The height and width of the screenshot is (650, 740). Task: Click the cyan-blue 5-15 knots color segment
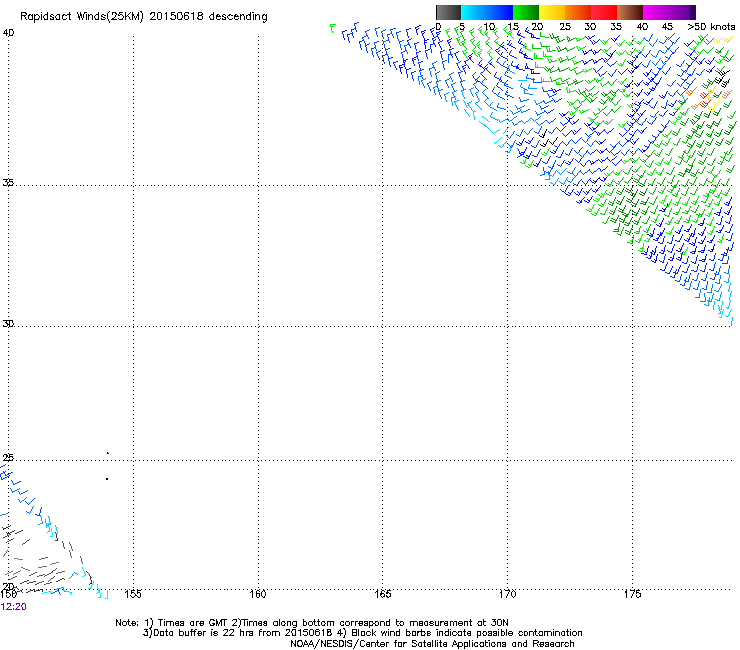coord(487,12)
